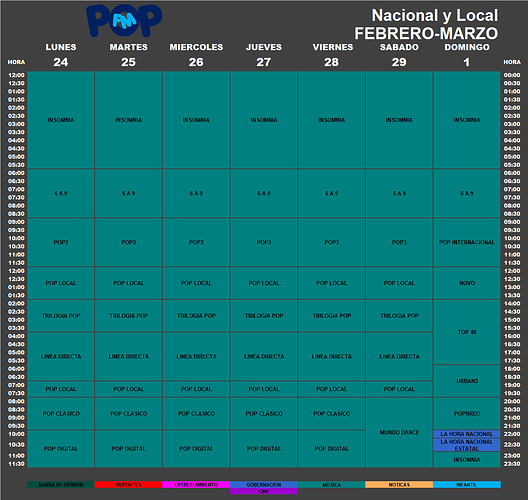Click the TOP 40 block on DOMINGO
528x500 pixels.
pos(467,332)
